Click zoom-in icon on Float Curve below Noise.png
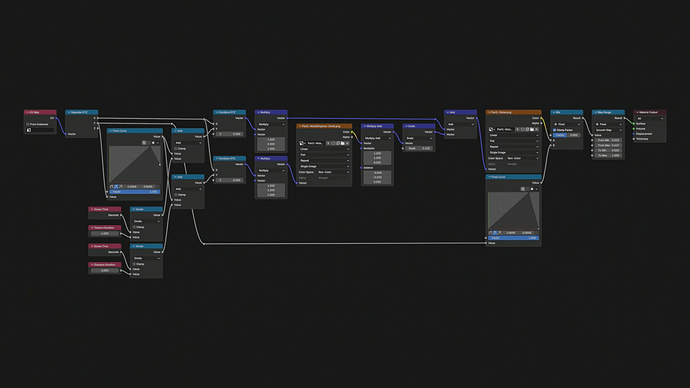The height and width of the screenshot is (388, 690). coord(523,189)
